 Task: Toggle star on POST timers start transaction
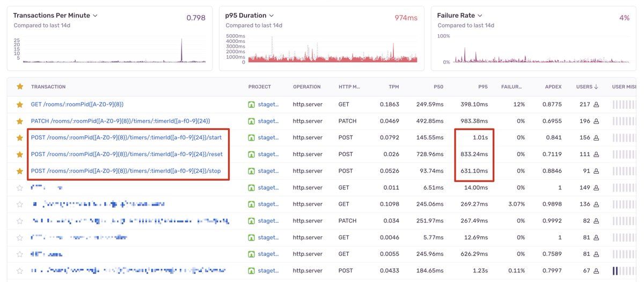(x=20, y=138)
